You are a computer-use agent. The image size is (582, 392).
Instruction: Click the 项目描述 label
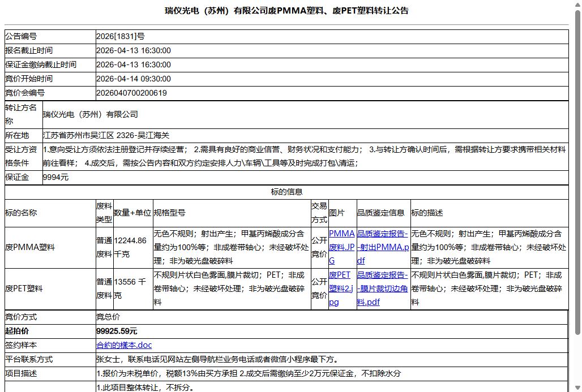(x=21, y=373)
